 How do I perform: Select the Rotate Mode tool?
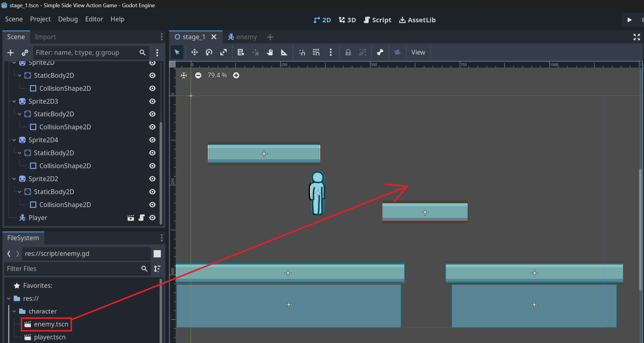tap(209, 52)
